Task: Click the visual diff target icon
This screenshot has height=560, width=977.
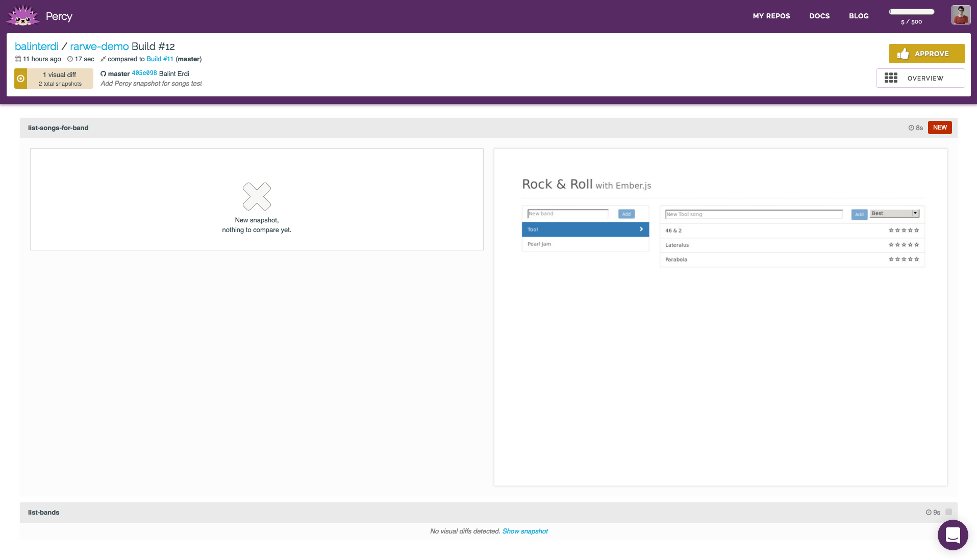Action: 21,79
